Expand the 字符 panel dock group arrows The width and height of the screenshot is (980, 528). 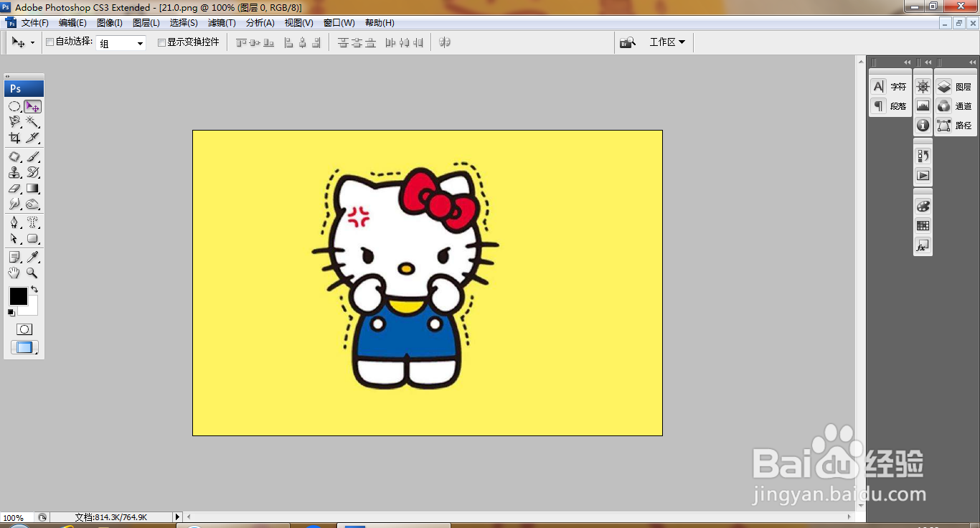[908, 62]
